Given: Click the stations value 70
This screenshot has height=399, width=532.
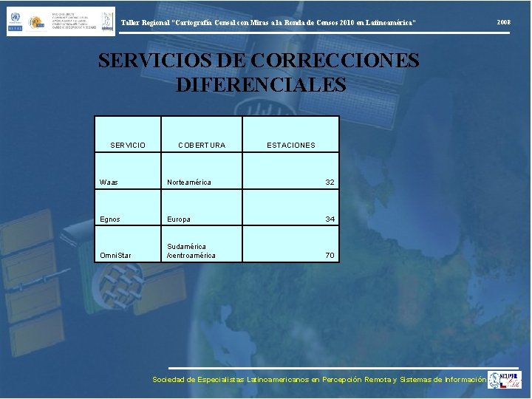Looking at the screenshot, I should point(291,244).
